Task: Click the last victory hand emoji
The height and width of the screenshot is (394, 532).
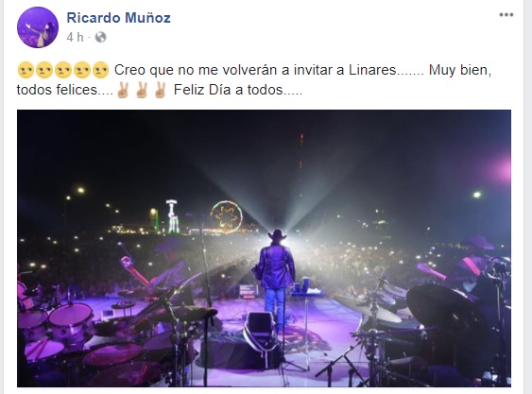Action: coord(160,90)
